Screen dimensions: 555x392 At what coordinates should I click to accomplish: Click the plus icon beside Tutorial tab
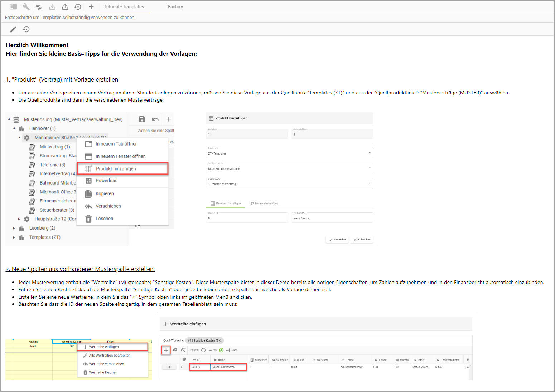click(x=91, y=7)
